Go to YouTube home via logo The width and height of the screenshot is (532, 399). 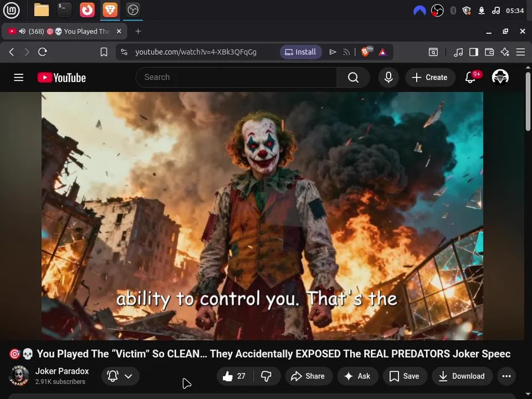[62, 78]
